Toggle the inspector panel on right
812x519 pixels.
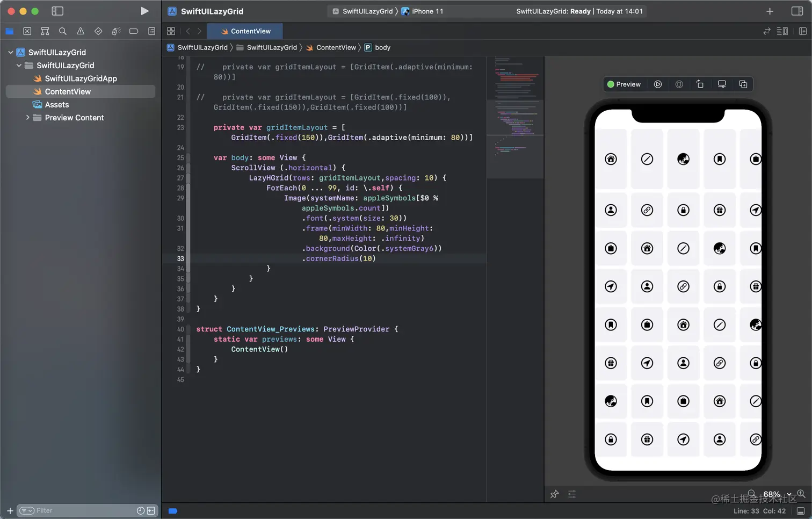pos(797,11)
